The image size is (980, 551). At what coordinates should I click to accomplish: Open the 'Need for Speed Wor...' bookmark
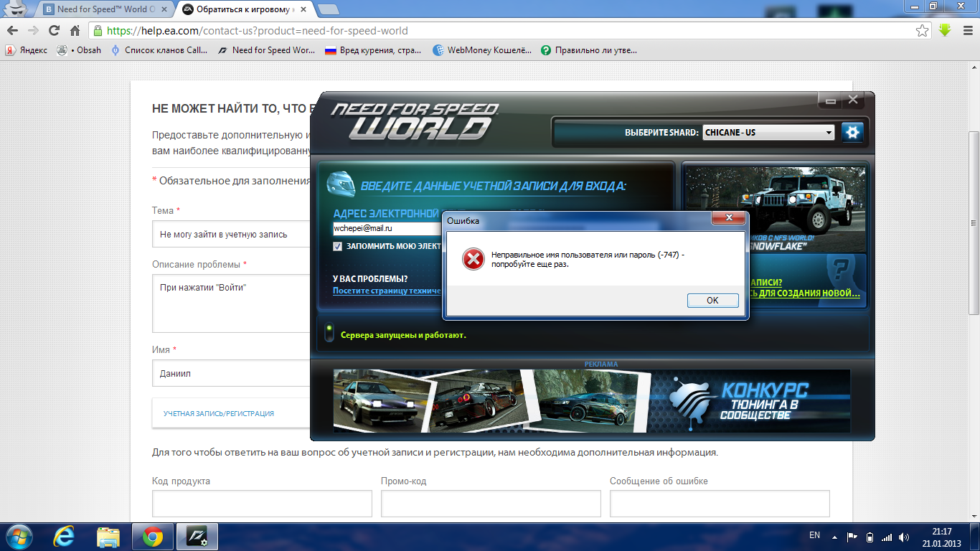click(x=266, y=50)
